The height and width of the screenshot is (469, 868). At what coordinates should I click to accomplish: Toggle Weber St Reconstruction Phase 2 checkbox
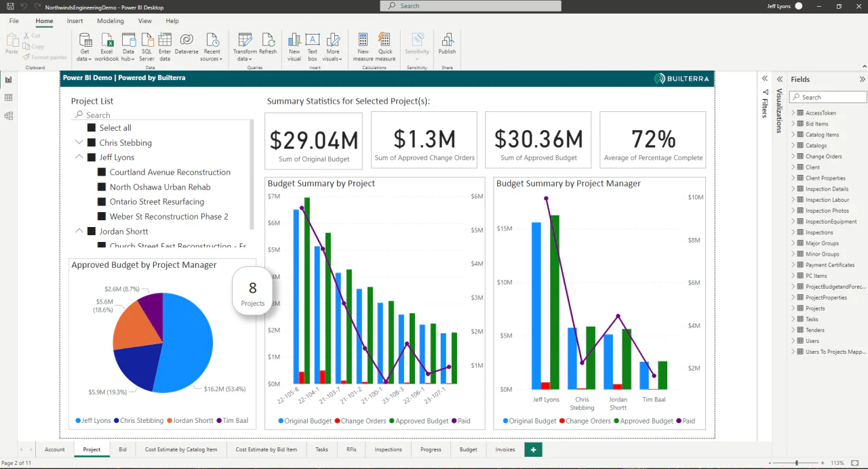tap(102, 216)
